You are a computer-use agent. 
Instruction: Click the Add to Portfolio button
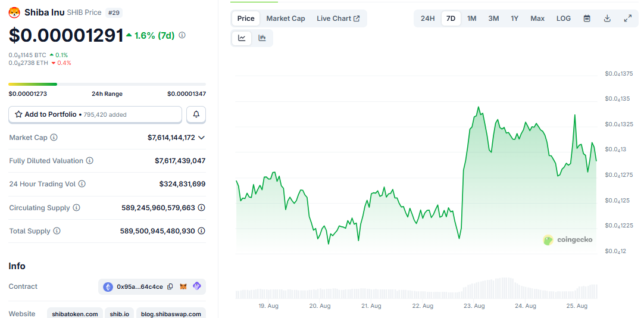(x=95, y=114)
